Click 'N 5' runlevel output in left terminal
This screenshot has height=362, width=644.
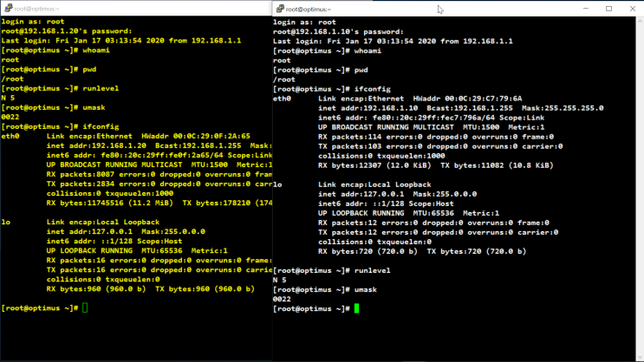[8, 98]
